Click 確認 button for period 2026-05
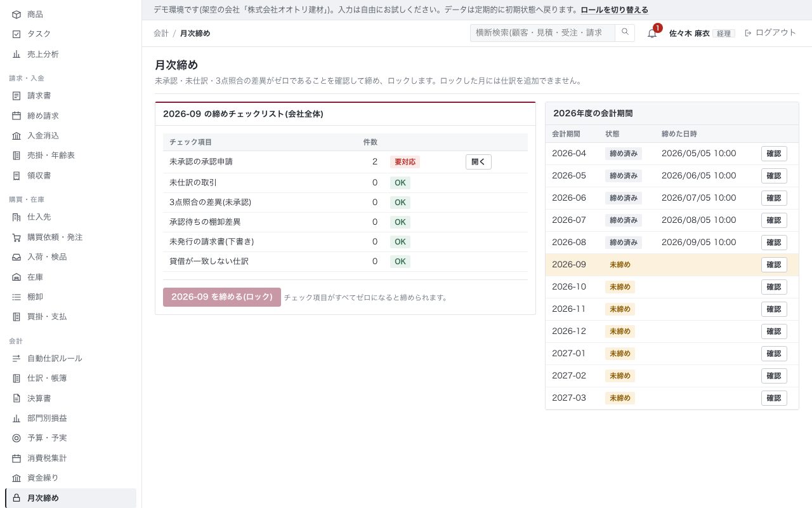 point(774,176)
